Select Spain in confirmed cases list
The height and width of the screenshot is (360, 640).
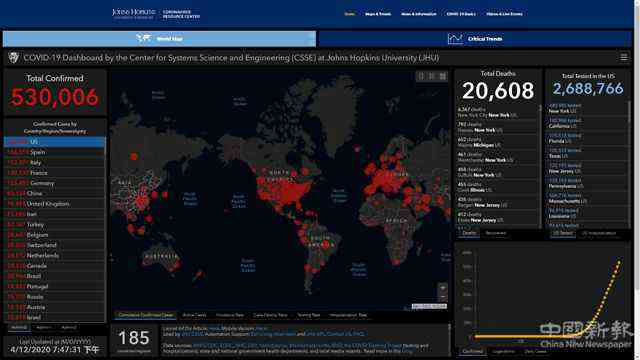(x=54, y=152)
